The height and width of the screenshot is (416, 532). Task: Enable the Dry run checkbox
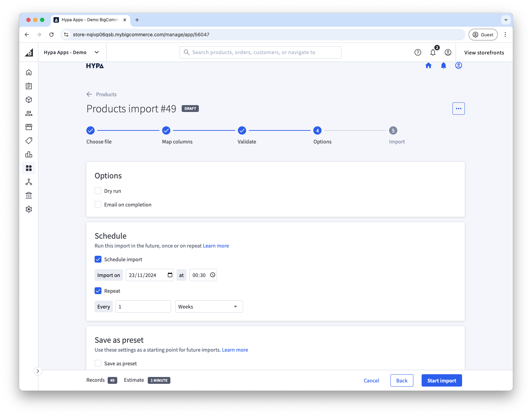[x=98, y=191]
